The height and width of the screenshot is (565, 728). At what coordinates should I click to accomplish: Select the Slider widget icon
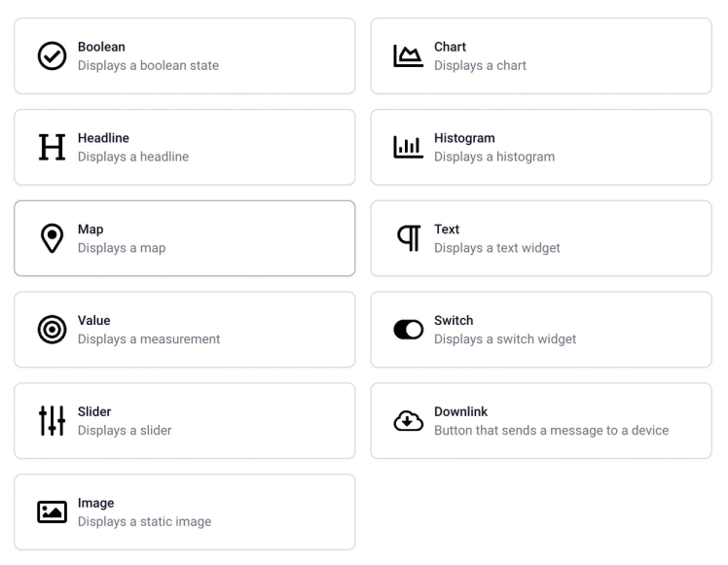(x=51, y=421)
